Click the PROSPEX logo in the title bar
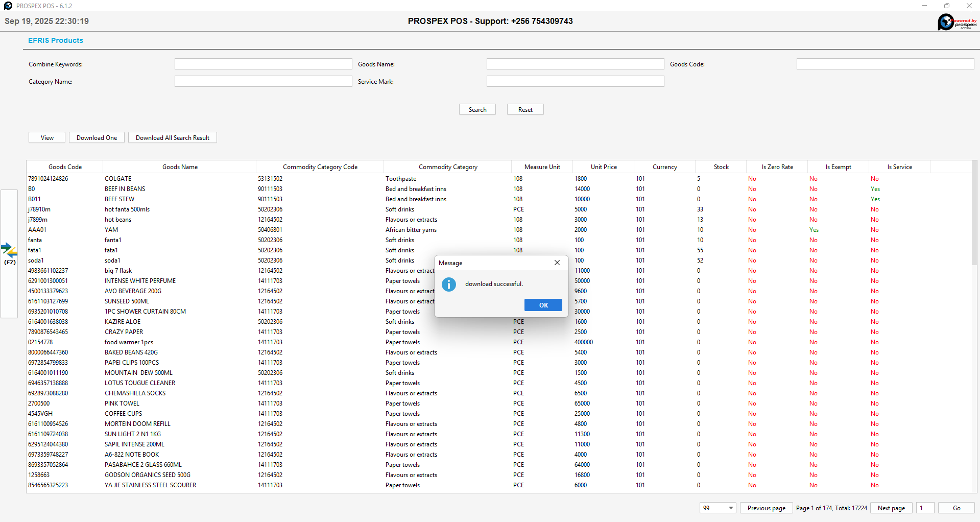Viewport: 980px width, 522px height. click(x=7, y=6)
